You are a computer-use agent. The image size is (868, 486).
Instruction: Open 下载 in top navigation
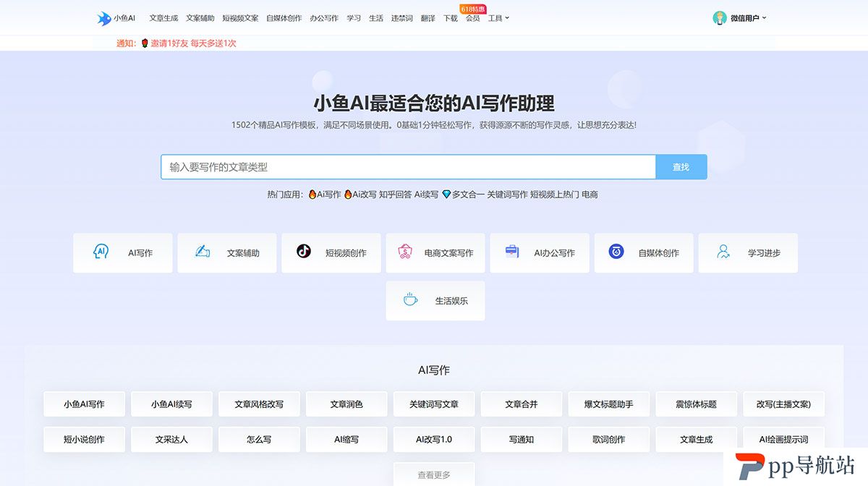click(x=451, y=18)
